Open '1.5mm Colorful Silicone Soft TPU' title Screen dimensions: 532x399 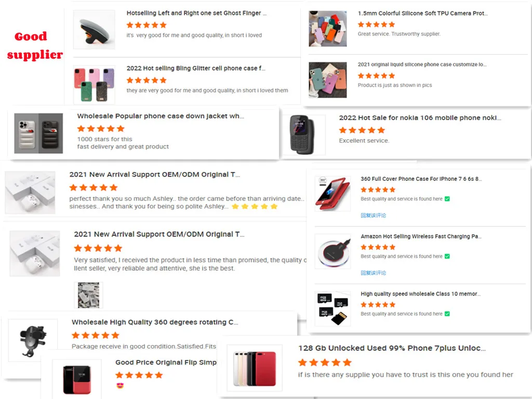click(x=422, y=13)
